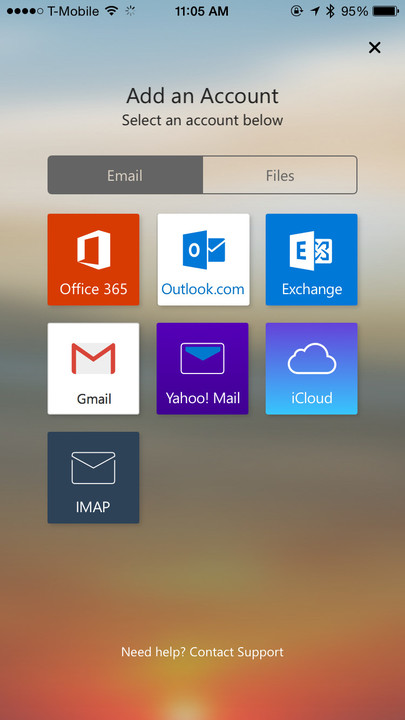Screen dimensions: 405x720
Task: Tap the battery indicator icon
Action: (386, 11)
